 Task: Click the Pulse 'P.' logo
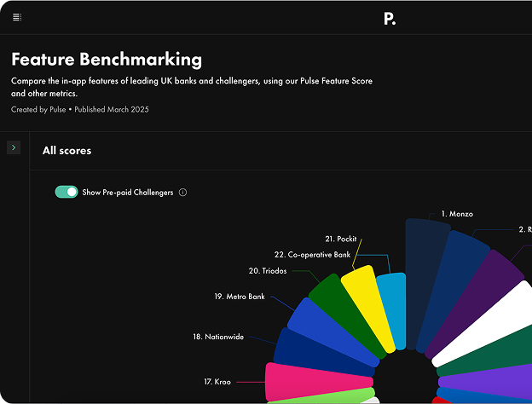coord(390,18)
